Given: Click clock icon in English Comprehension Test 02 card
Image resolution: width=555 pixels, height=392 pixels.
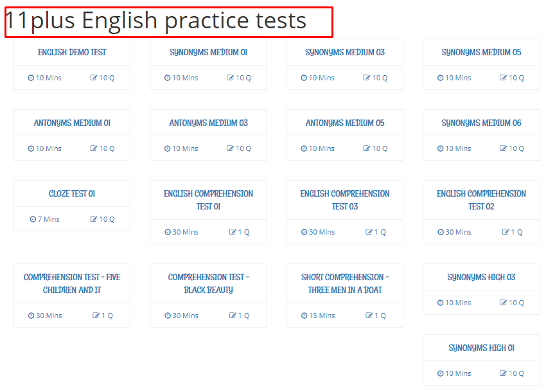Looking at the screenshot, I should [x=441, y=232].
